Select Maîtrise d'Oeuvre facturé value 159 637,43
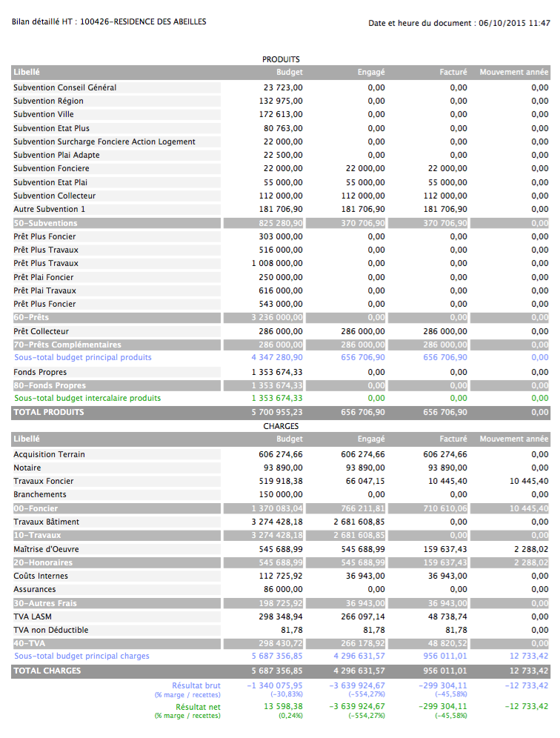Viewport: 560px width, 738px height. (446, 549)
